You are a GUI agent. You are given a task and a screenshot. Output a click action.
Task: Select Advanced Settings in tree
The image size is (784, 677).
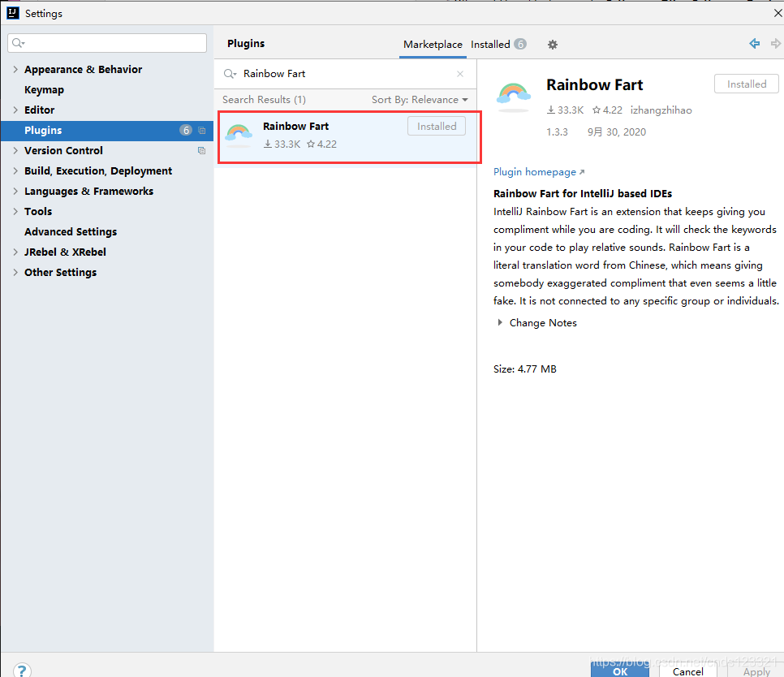(71, 232)
